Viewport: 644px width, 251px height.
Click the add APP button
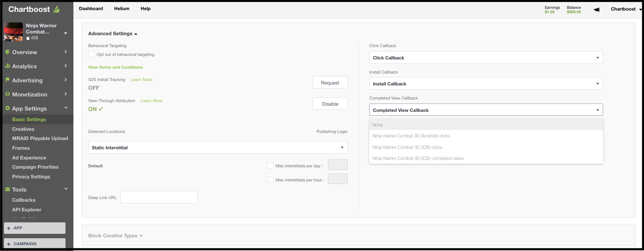click(35, 228)
